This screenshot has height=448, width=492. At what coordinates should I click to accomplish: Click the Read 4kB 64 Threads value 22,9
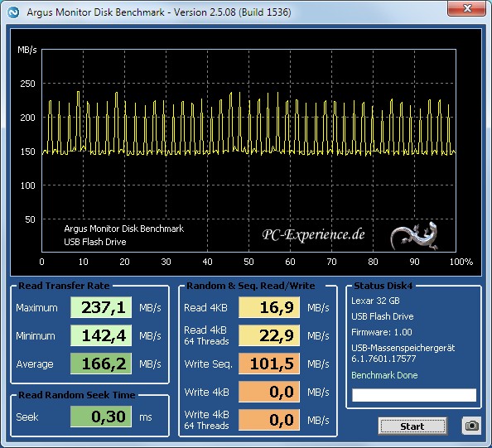(x=269, y=335)
